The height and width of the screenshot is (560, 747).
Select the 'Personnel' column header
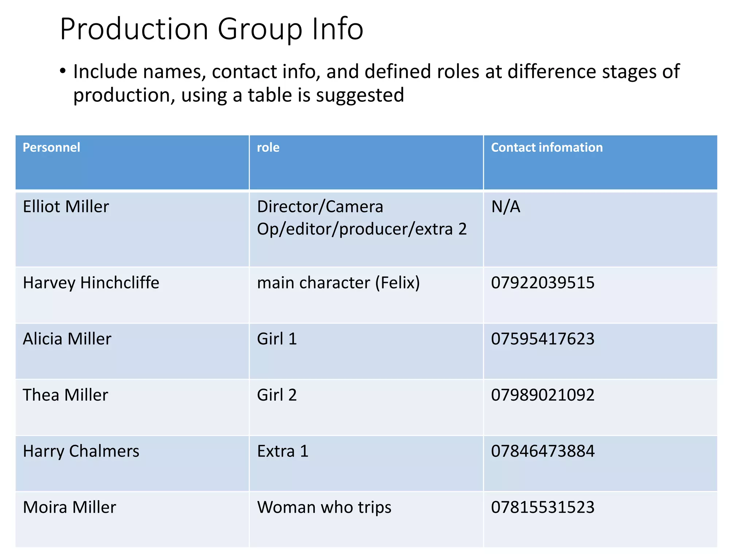click(x=132, y=162)
